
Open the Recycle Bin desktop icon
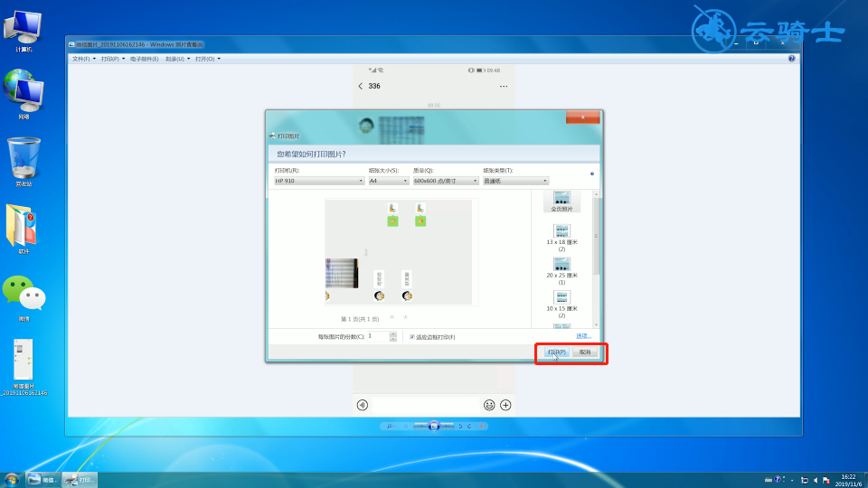24,162
